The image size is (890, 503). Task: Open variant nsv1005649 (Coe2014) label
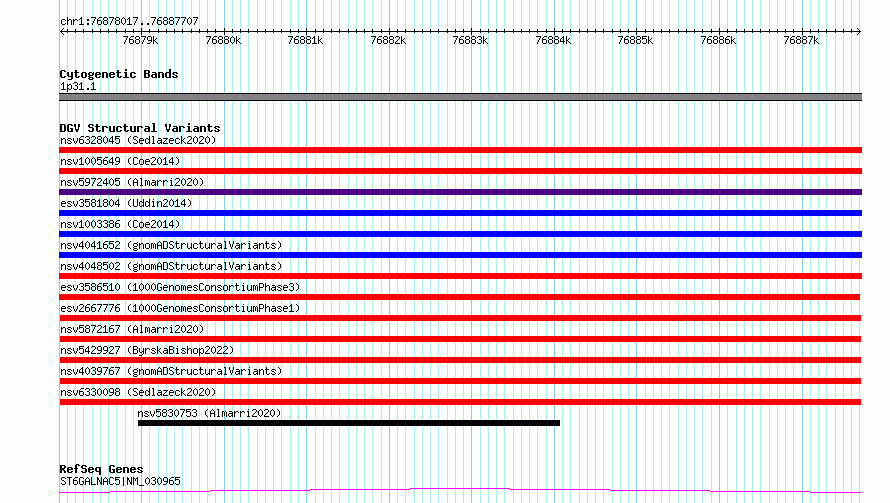pyautogui.click(x=120, y=161)
